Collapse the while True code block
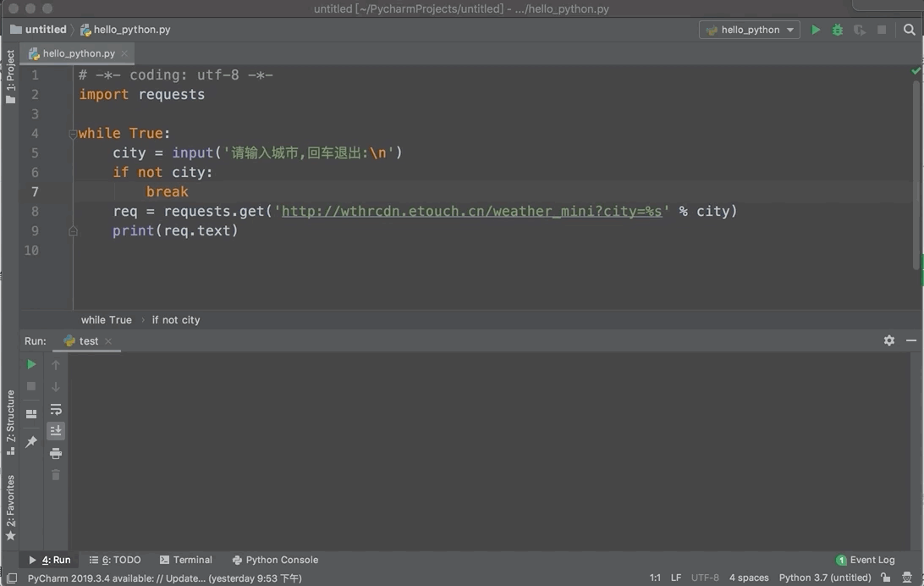Screen dimensions: 924x586 (x=73, y=134)
